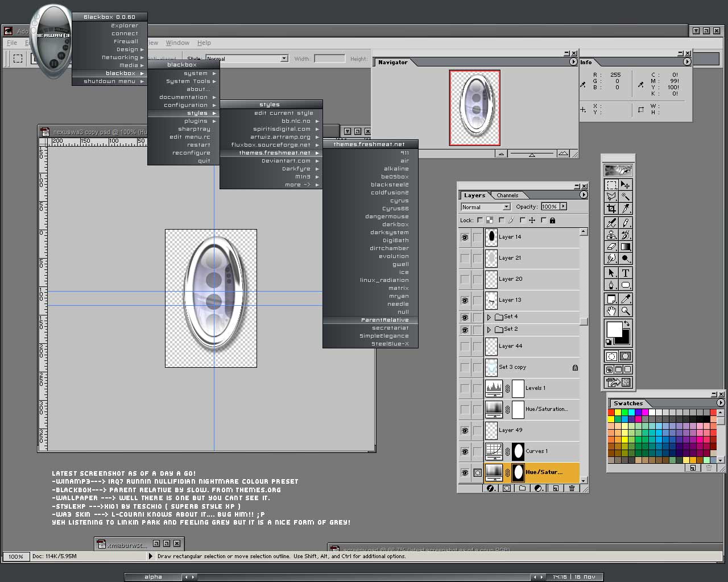Select the Move tool in toolbox

tap(626, 185)
